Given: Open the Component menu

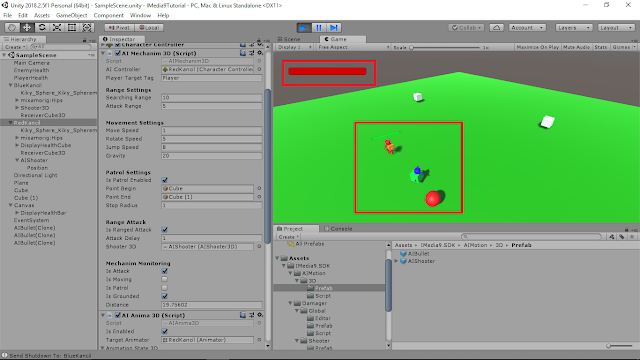Looking at the screenshot, I should coord(108,16).
